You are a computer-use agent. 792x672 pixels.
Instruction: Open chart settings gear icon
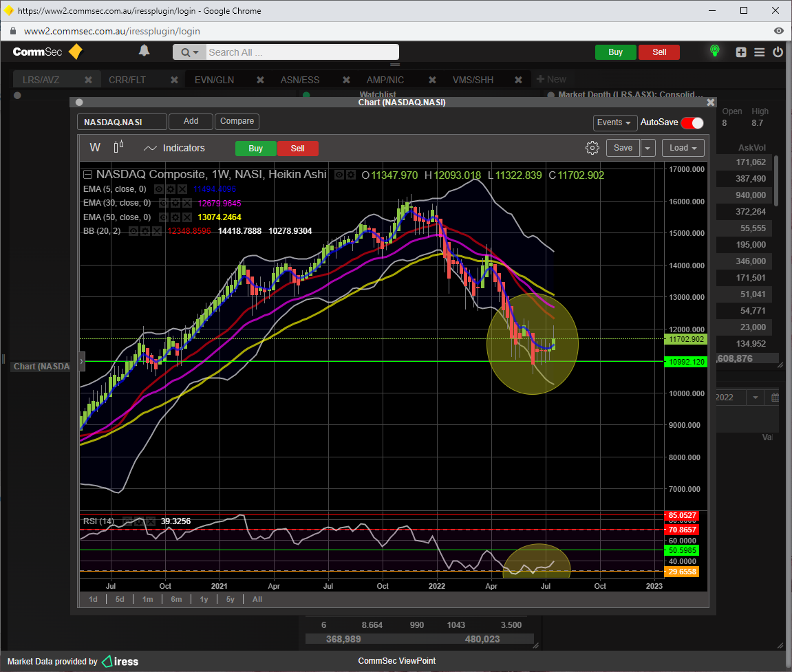[592, 148]
